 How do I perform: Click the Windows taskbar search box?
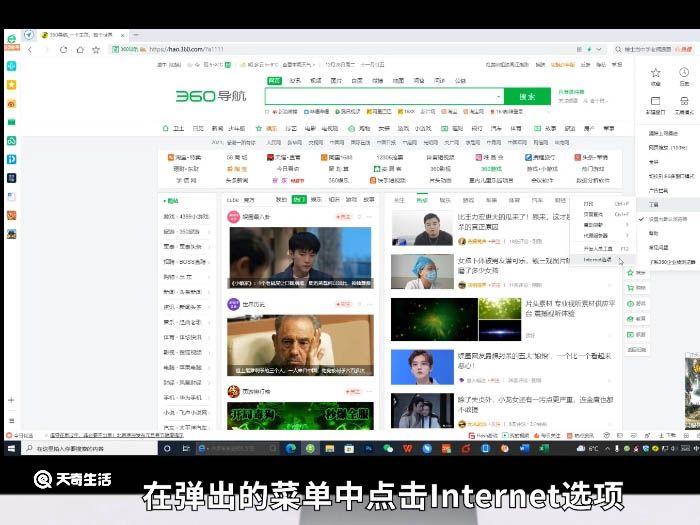[x=90, y=448]
